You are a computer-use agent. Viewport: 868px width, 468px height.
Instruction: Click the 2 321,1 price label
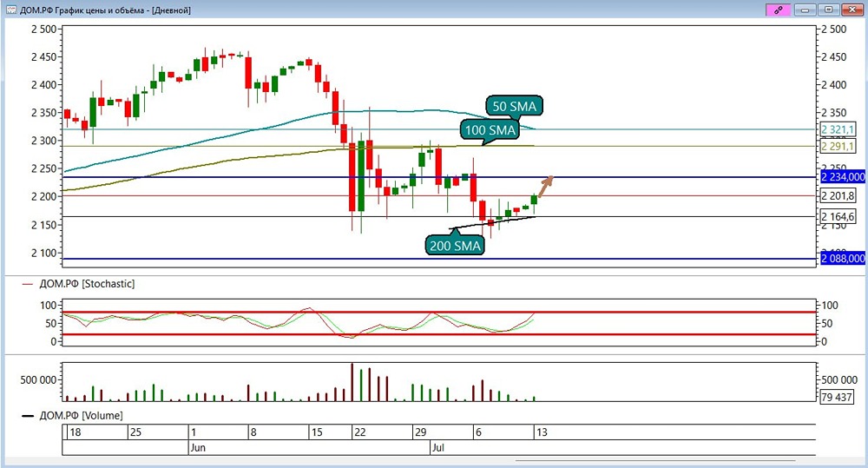pos(838,129)
